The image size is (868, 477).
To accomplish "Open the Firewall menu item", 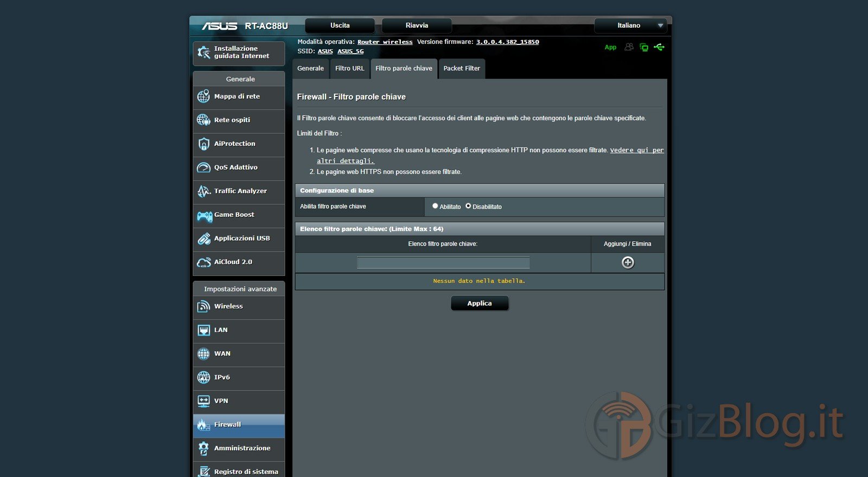I will (x=239, y=426).
